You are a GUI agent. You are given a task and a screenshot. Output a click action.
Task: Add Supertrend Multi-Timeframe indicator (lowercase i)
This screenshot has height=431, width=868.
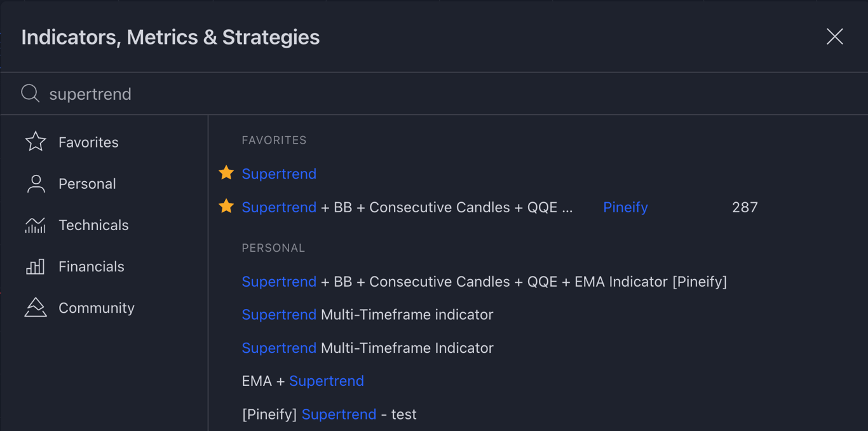coord(367,315)
